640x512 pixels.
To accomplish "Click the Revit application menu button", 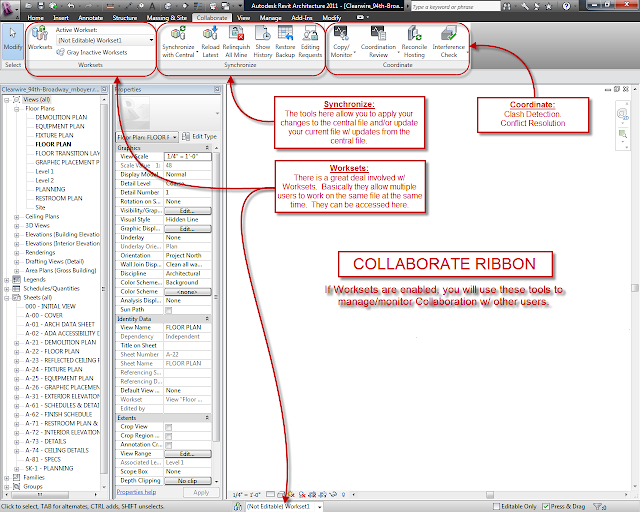I will pos(9,9).
